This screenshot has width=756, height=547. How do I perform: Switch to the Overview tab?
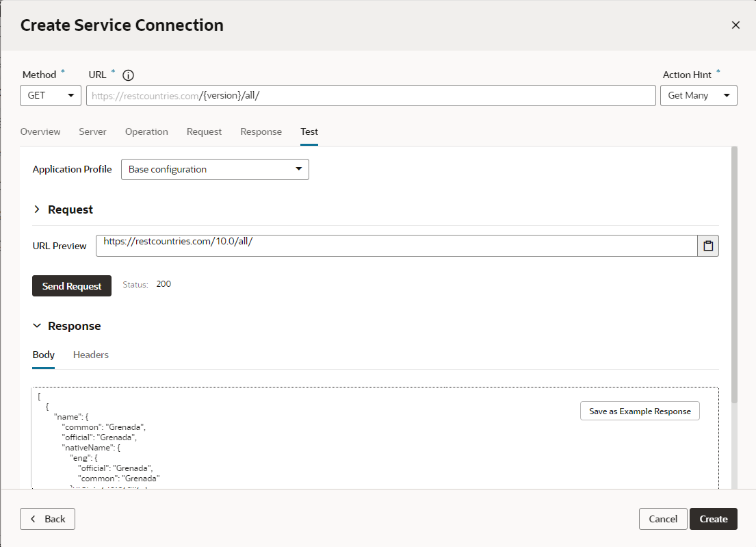[x=40, y=131]
